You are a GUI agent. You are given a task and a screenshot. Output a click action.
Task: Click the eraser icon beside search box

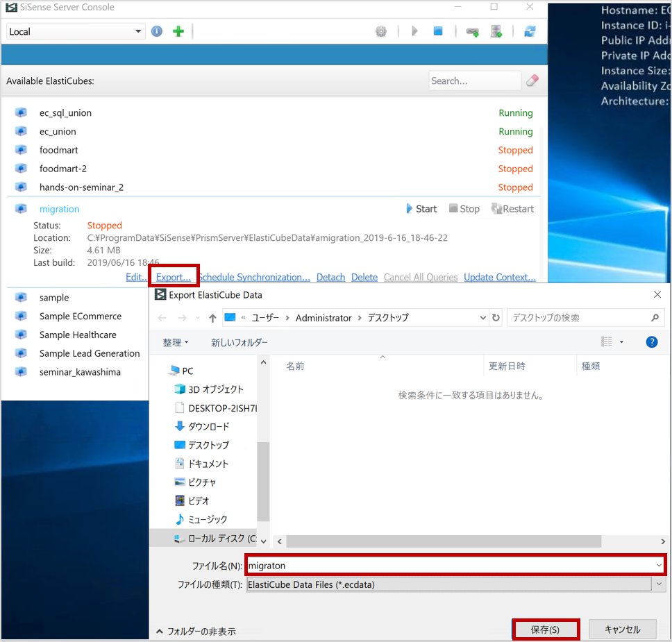532,81
